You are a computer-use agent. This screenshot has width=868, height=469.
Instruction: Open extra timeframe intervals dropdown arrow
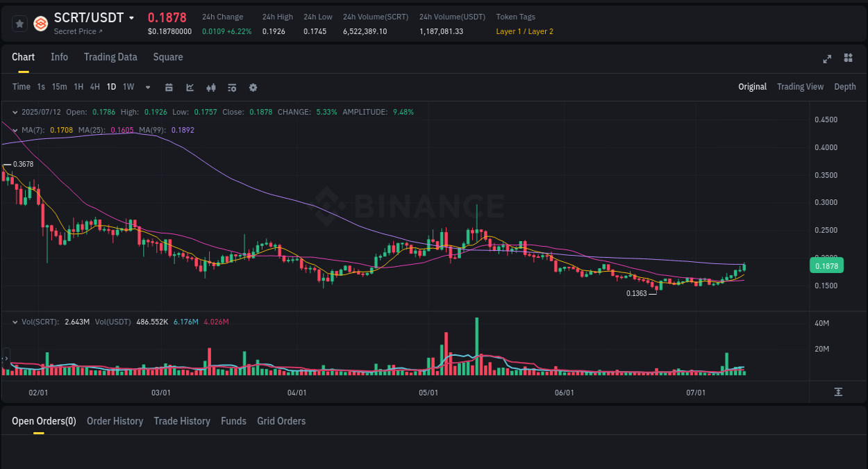click(147, 88)
